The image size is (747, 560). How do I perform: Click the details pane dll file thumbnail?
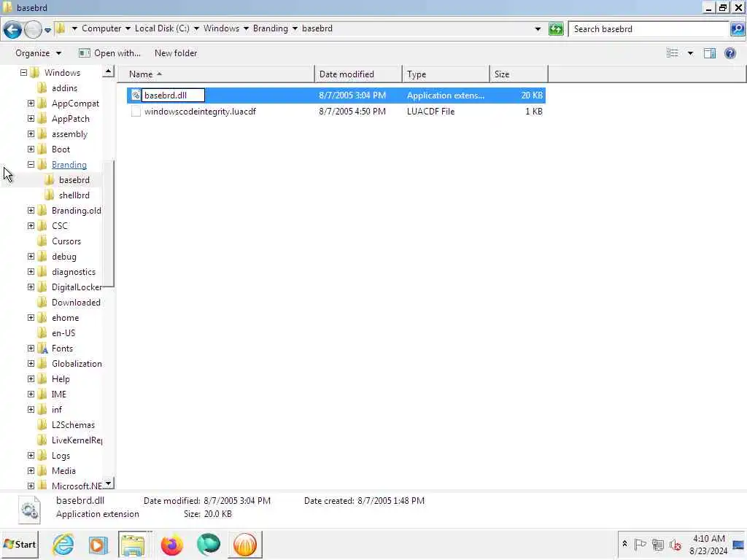(x=29, y=510)
